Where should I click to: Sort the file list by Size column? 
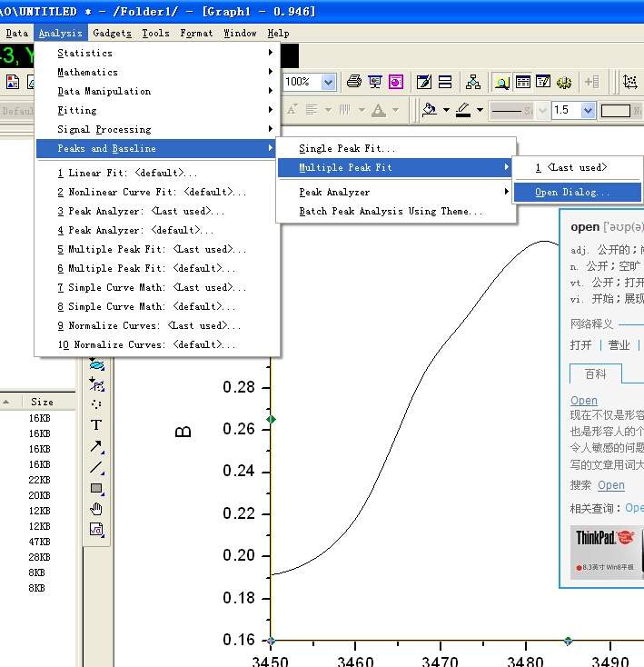coord(42,402)
